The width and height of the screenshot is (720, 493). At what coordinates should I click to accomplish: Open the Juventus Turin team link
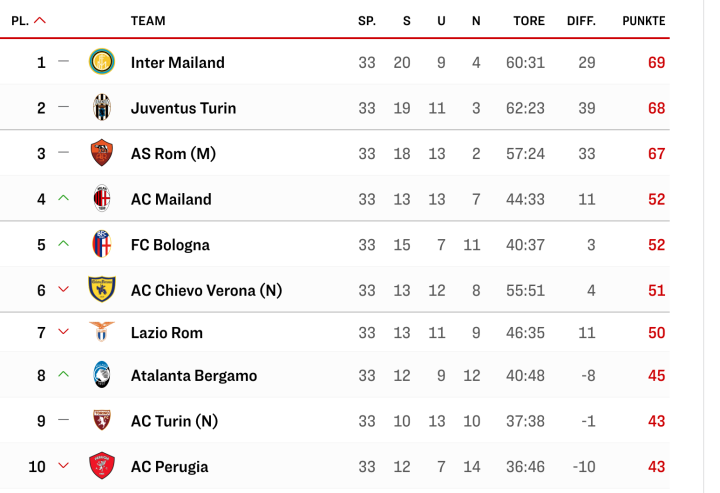(183, 108)
